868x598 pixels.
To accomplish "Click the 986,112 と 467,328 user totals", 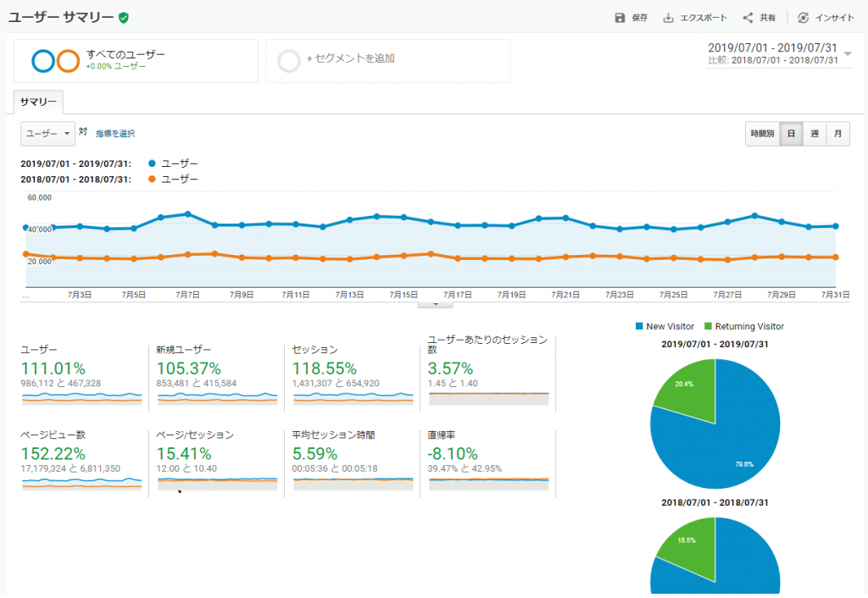I will click(x=61, y=384).
